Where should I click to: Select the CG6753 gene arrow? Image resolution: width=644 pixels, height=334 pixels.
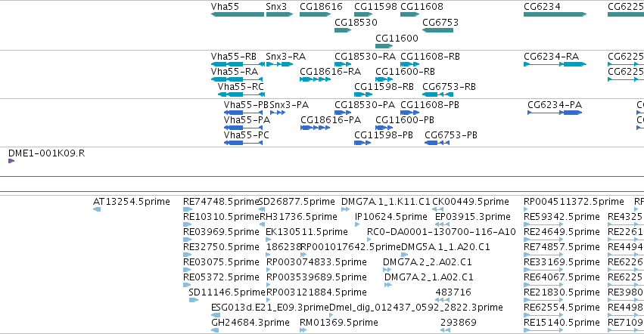coord(438,30)
